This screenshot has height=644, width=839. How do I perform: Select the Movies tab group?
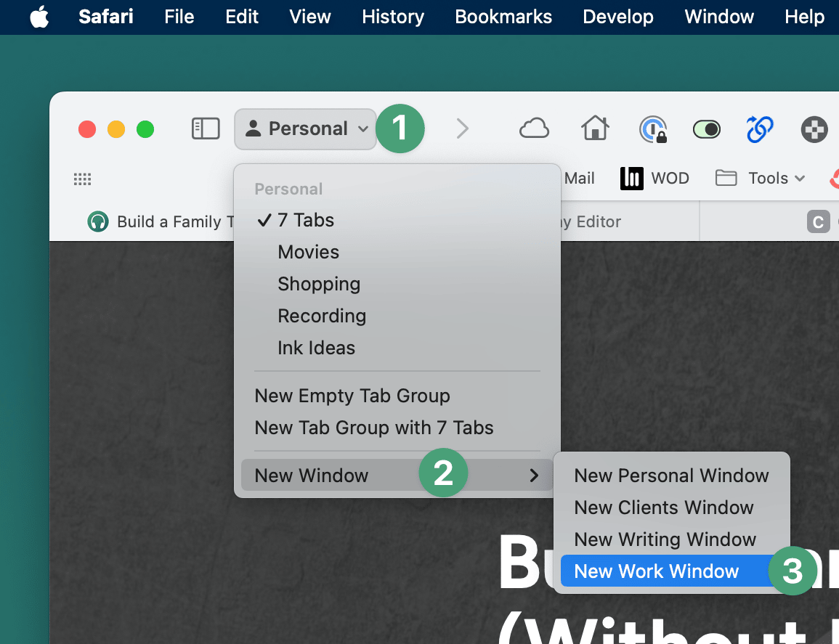pos(397,252)
